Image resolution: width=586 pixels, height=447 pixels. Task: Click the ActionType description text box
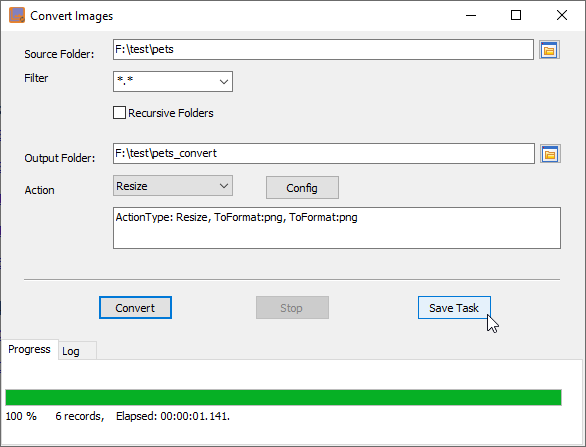click(x=337, y=228)
